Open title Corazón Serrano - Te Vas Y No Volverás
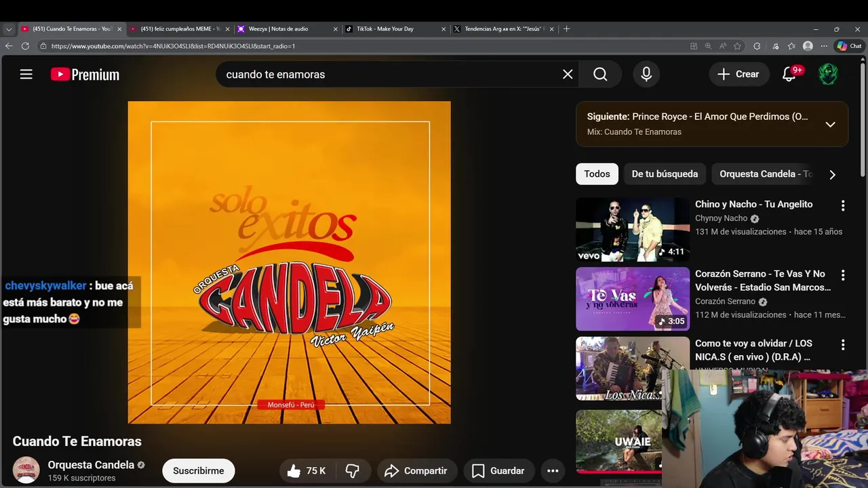The image size is (868, 488). click(x=763, y=281)
